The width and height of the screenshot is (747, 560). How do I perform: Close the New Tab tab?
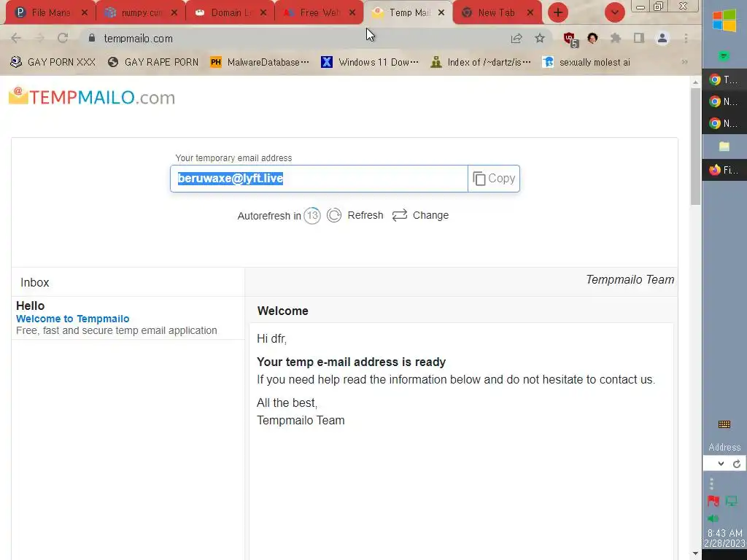click(530, 13)
